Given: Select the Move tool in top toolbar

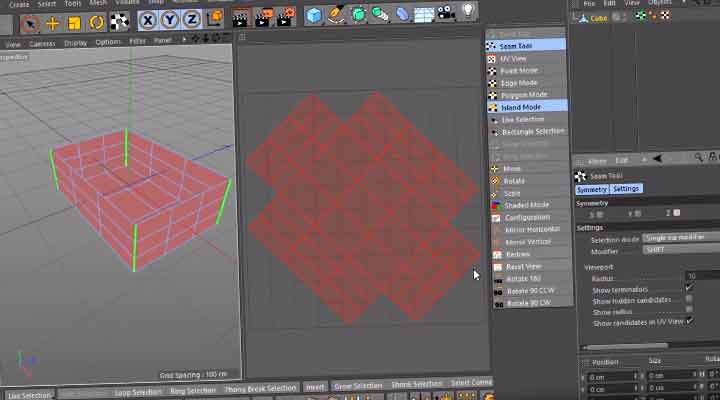Looking at the screenshot, I should [53, 20].
